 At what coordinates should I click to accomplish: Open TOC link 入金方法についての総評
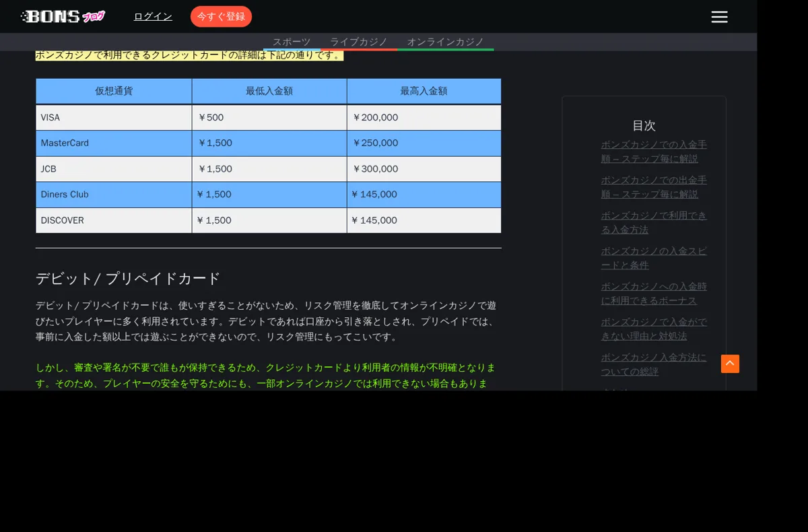coord(654,364)
